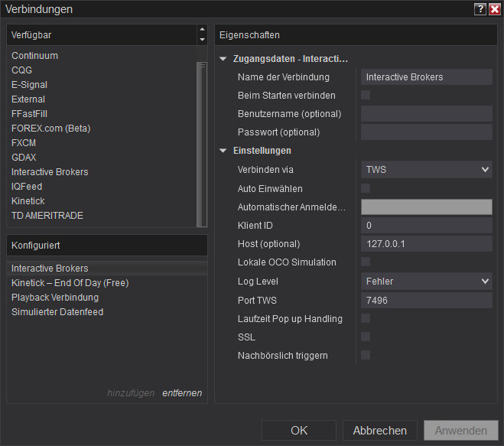Toggle Laufzeit Pop up Handling checkbox
The width and height of the screenshot is (504, 446).
pyautogui.click(x=366, y=318)
